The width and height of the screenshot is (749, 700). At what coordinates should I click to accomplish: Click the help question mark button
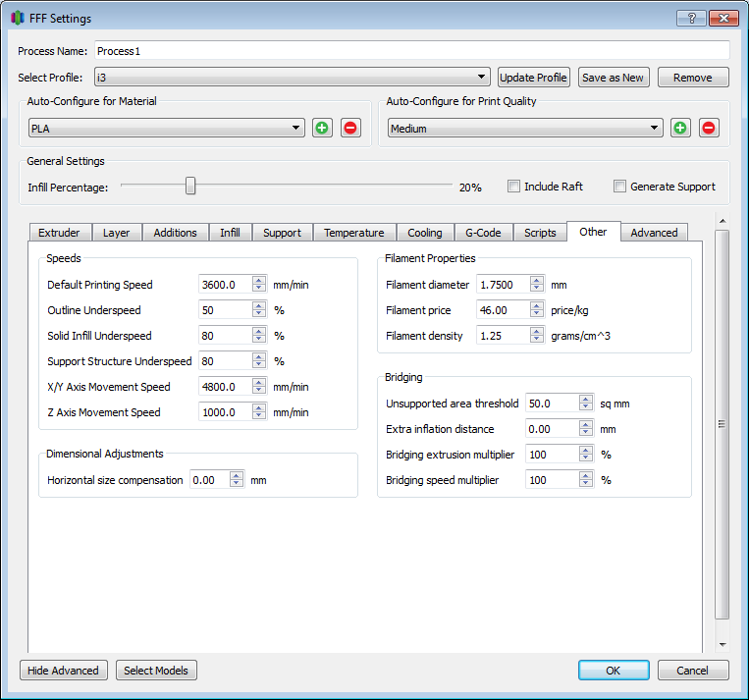692,18
